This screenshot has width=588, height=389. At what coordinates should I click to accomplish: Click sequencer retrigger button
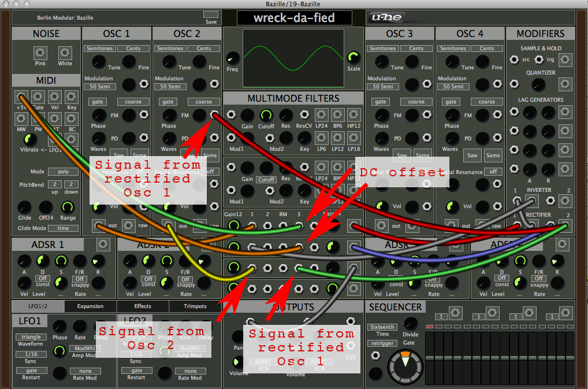(x=382, y=343)
